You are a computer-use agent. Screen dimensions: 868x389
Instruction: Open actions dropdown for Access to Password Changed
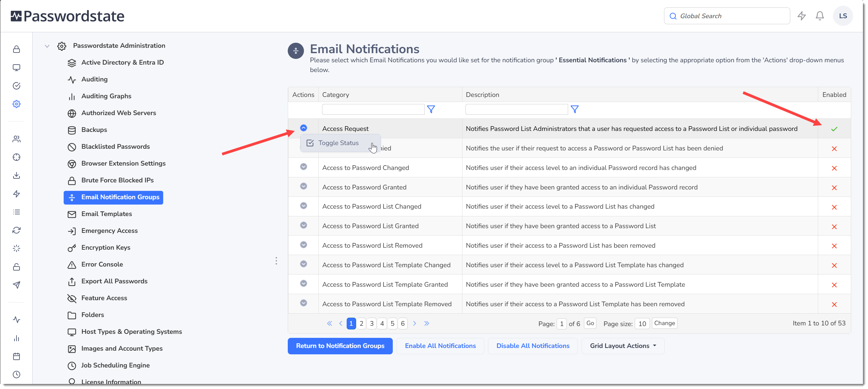[x=303, y=166]
